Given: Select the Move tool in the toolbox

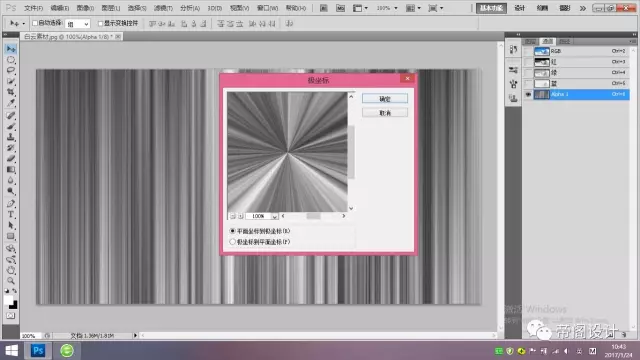Looking at the screenshot, I should [x=11, y=49].
